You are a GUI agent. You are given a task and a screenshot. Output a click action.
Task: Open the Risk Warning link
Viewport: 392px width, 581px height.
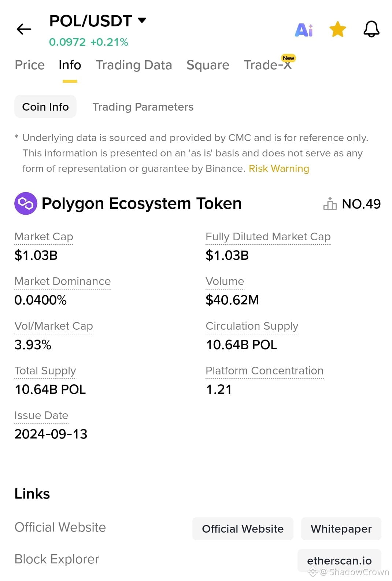[279, 169]
